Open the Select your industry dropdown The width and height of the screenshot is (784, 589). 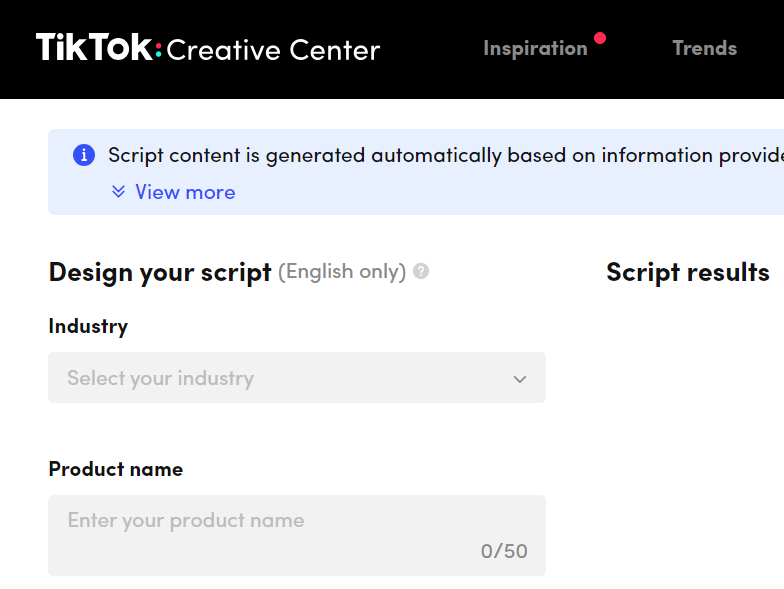pos(297,378)
